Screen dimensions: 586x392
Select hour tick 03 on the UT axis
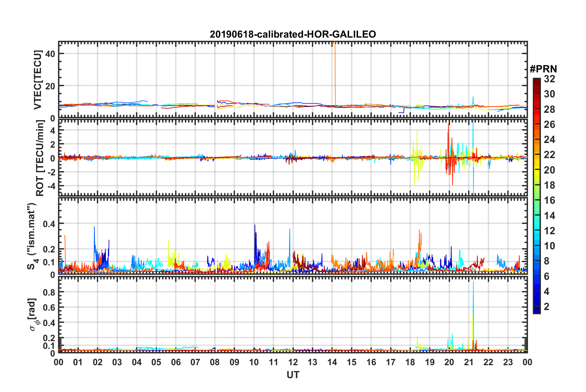tap(117, 362)
